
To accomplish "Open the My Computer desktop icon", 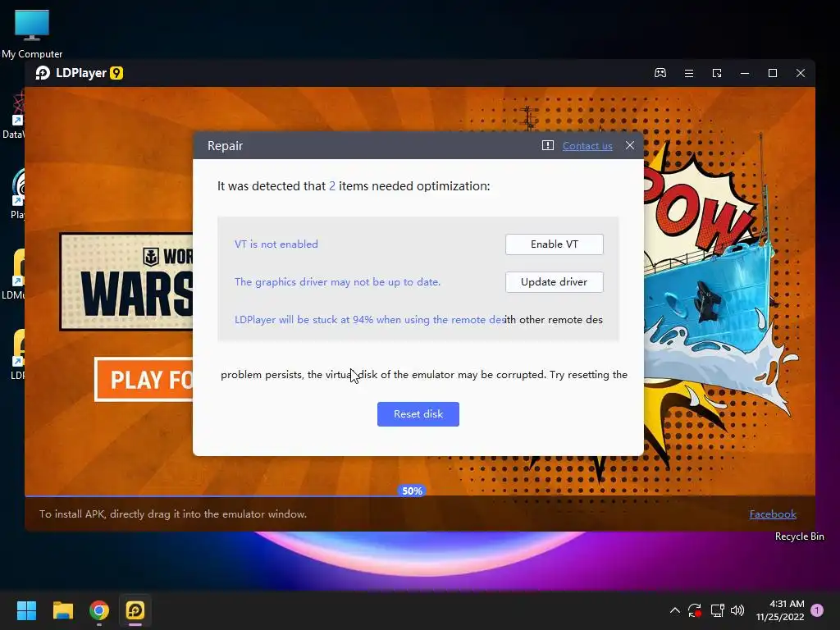I will pyautogui.click(x=32, y=34).
